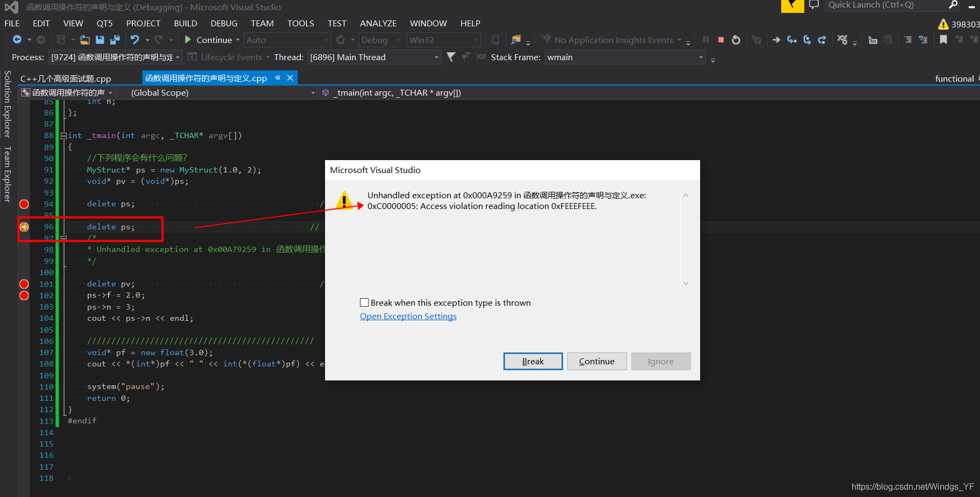Stop debugging with the red square icon

tap(721, 40)
